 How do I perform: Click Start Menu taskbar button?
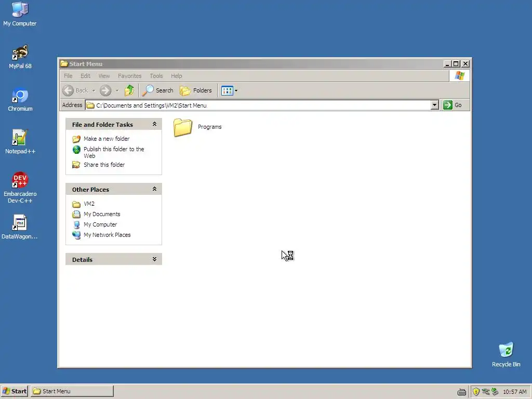(x=72, y=391)
